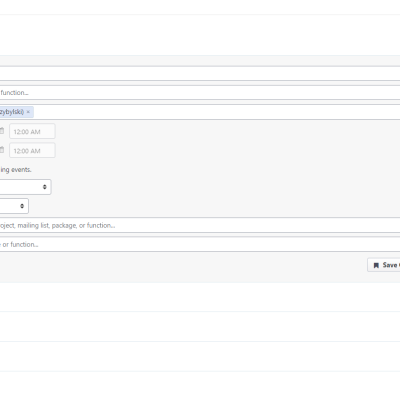Focus the blank text field at the form top
Viewport: 400px width, 400px height.
200,74
